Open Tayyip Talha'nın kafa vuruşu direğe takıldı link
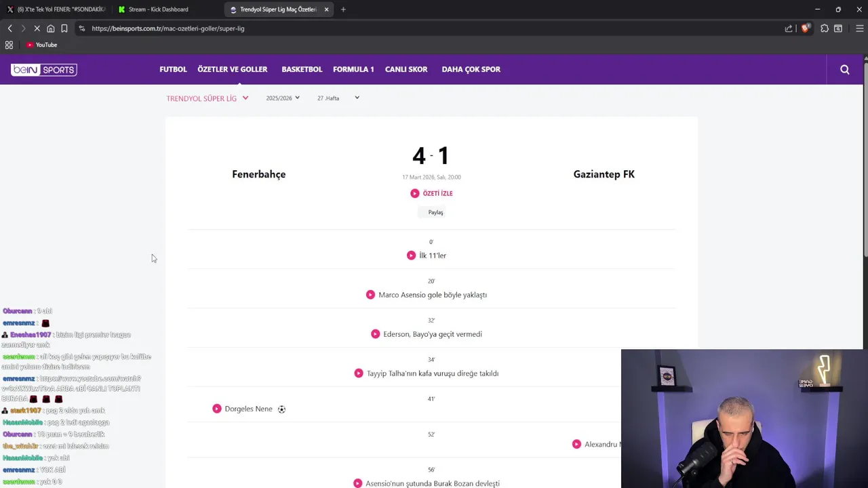The height and width of the screenshot is (488, 868). [x=433, y=373]
